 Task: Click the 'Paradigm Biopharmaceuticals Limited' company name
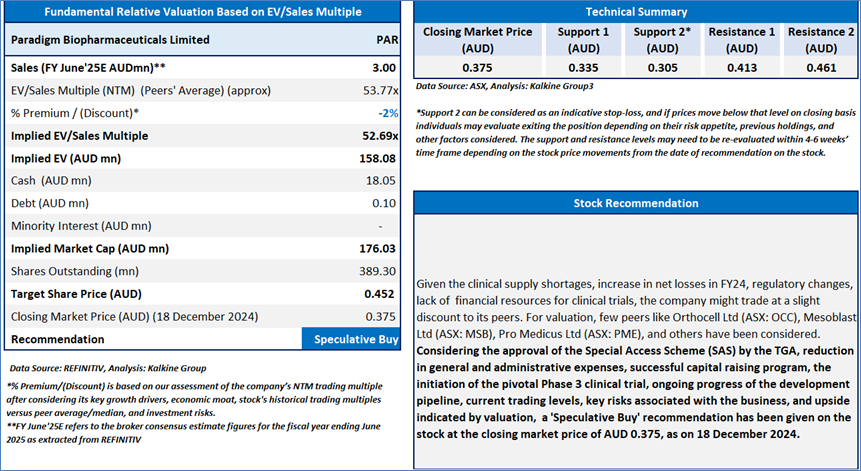[110, 40]
